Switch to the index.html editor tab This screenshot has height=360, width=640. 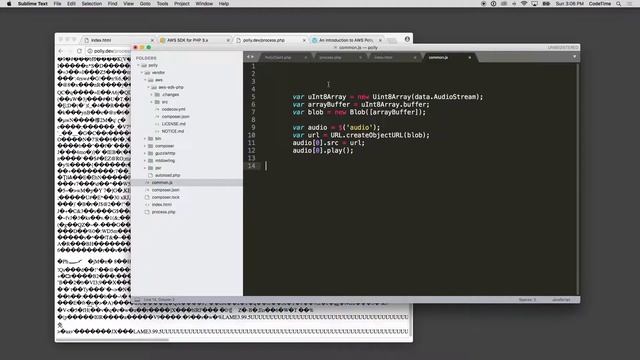394,58
